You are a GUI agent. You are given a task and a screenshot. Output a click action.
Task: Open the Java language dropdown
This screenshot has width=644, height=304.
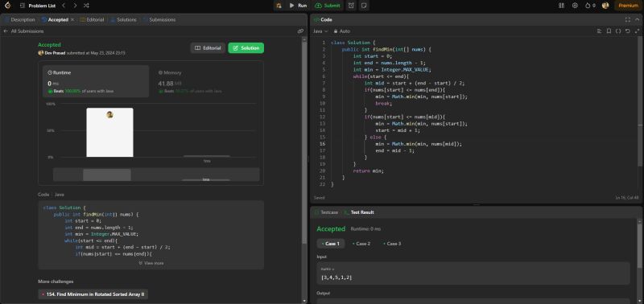[x=320, y=31]
